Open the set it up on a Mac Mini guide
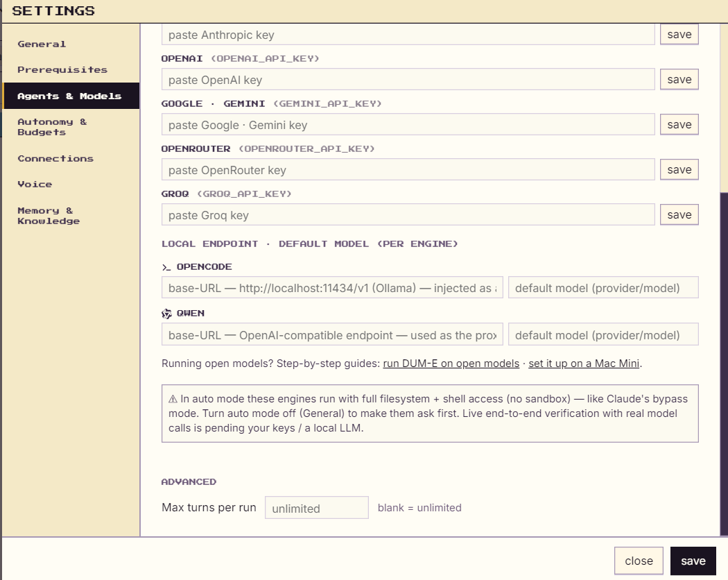The height and width of the screenshot is (580, 728). 584,364
